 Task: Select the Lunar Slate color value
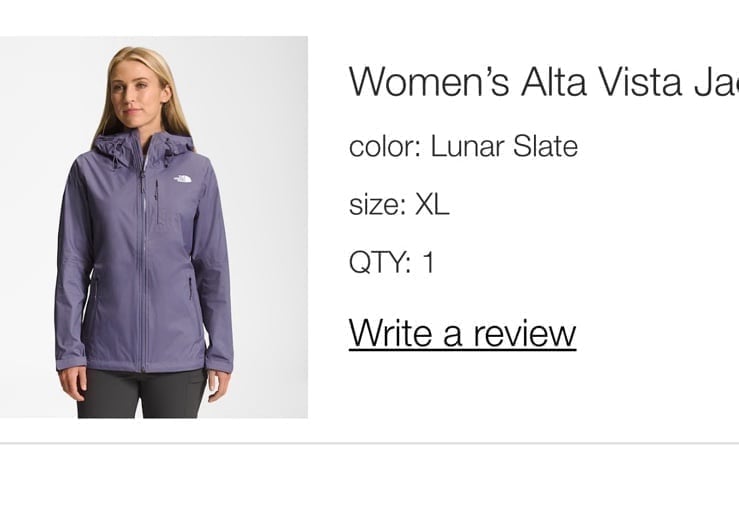[x=504, y=146]
